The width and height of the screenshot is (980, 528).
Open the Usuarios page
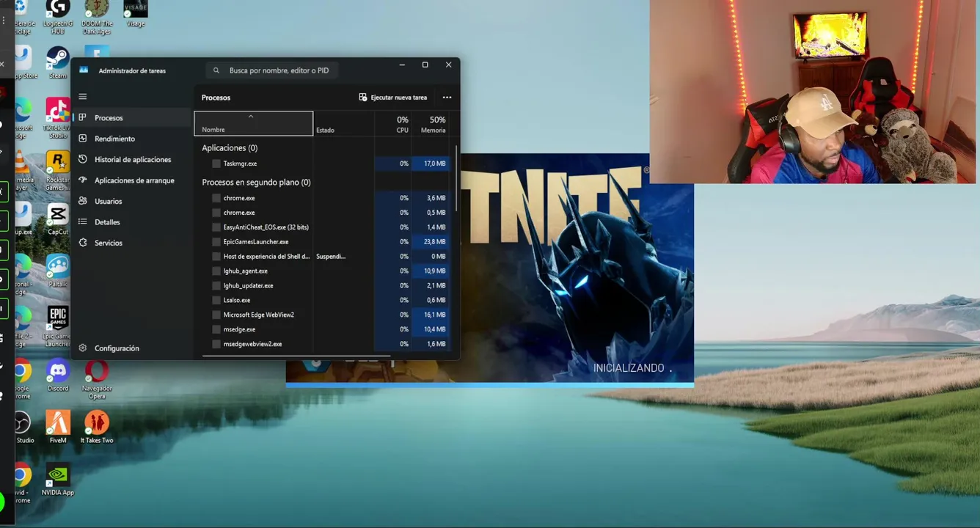click(131, 201)
